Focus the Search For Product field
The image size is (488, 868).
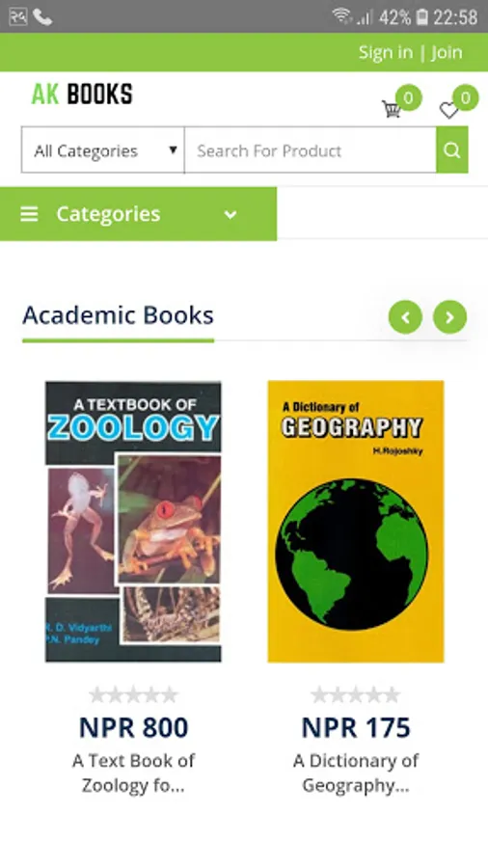(x=311, y=150)
